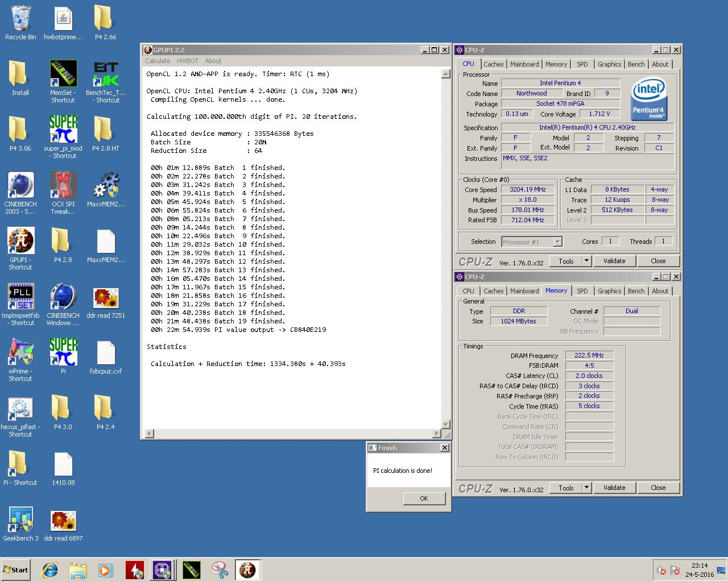Expand Tools dropdown arrow in bottom CPU-Z
This screenshot has height=582, width=728.
(x=587, y=488)
